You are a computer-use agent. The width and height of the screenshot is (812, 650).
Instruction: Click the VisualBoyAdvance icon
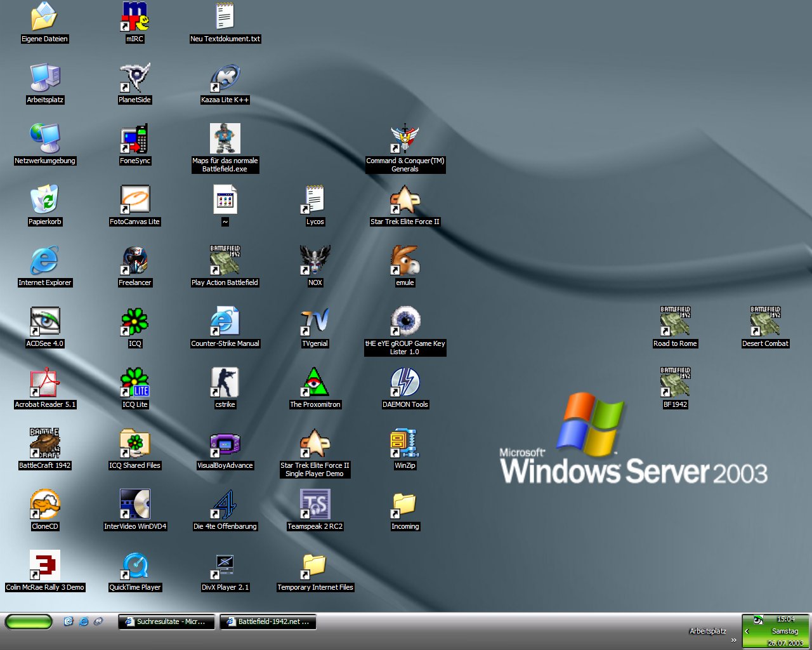225,444
